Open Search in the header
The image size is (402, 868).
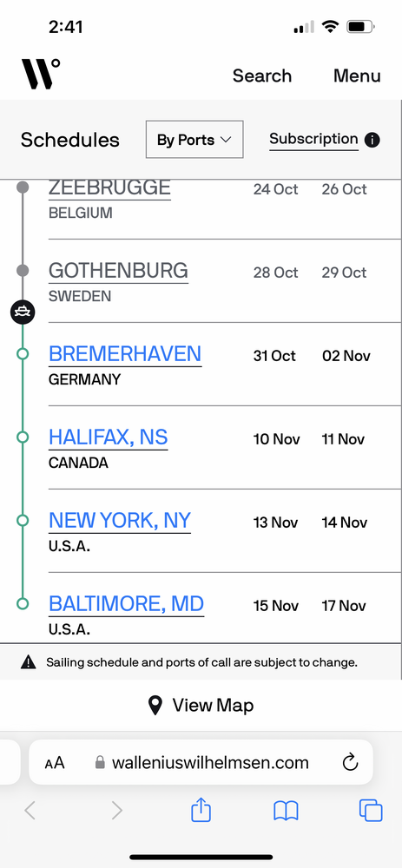click(x=262, y=76)
